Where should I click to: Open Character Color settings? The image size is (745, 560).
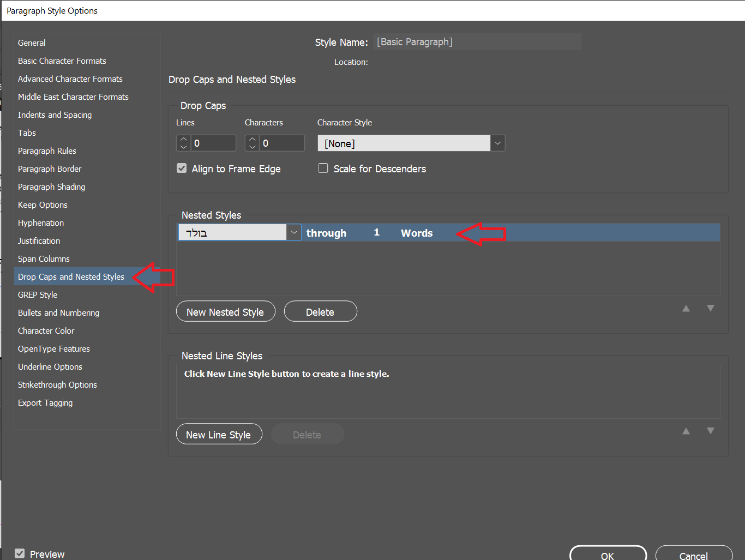pyautogui.click(x=46, y=331)
